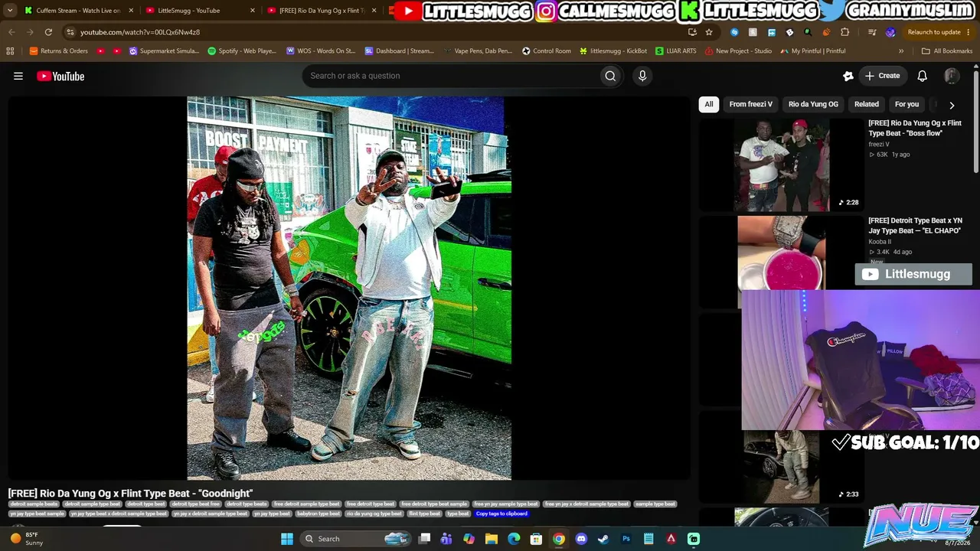Go to the YouTube home logo
The width and height of the screenshot is (980, 551).
60,76
